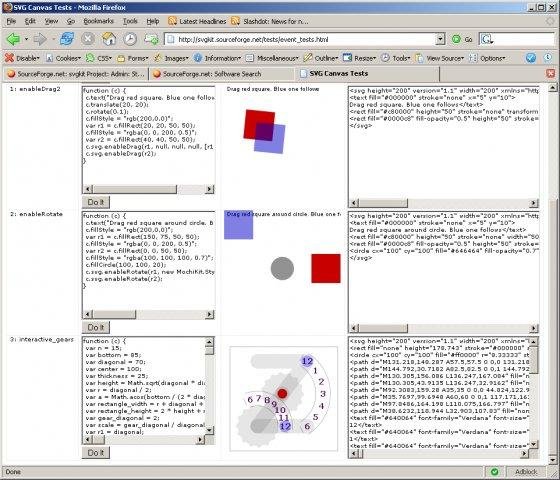Click the gray circle in enableRotate canvas

(x=282, y=269)
